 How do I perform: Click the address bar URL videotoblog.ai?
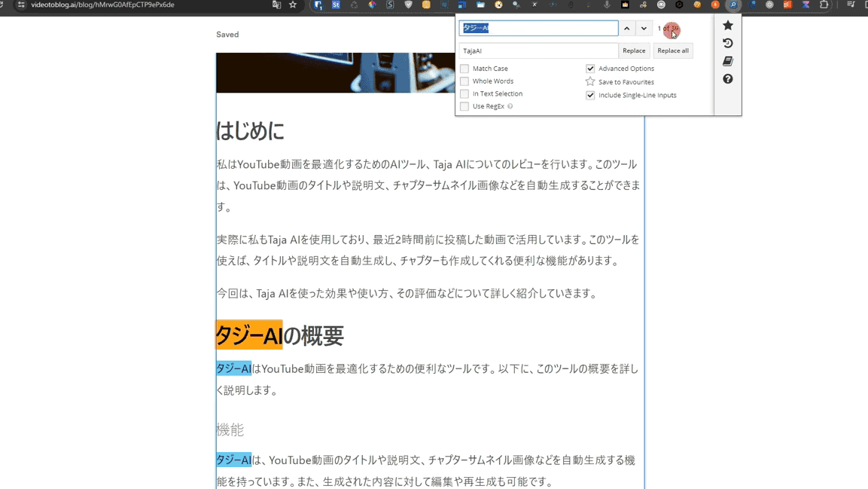102,5
